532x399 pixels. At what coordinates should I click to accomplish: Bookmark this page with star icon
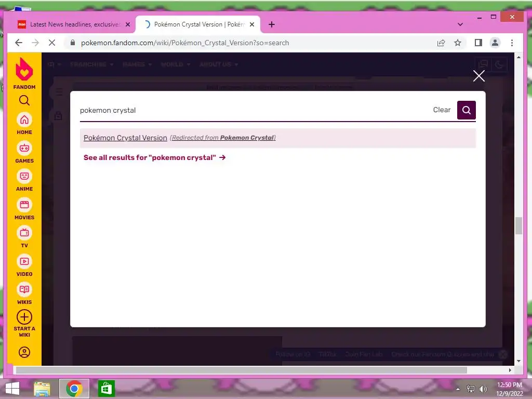458,43
